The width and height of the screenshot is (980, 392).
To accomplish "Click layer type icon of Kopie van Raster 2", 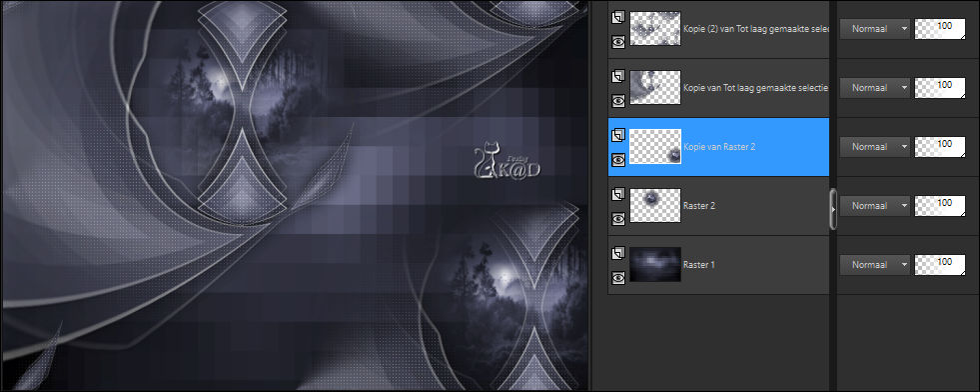I will pyautogui.click(x=618, y=134).
